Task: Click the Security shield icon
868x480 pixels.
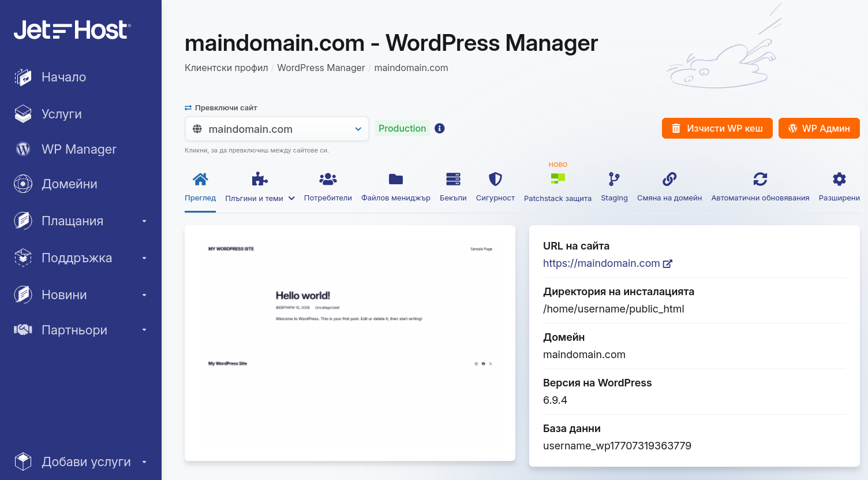Action: 495,180
